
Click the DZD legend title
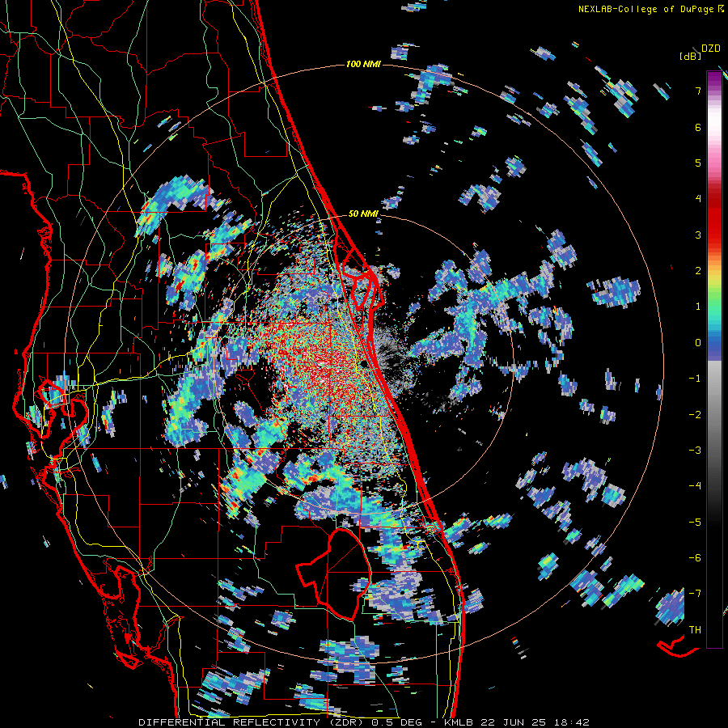tap(711, 49)
